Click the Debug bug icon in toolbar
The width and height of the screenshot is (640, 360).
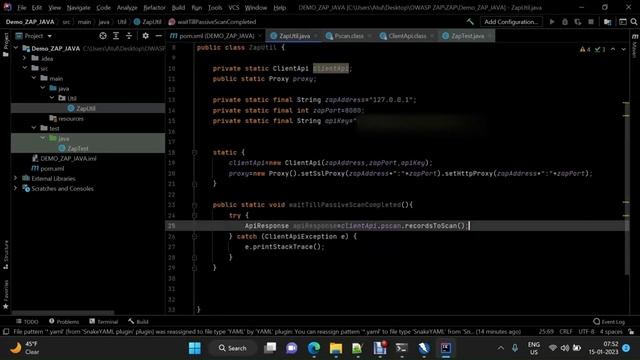565,22
